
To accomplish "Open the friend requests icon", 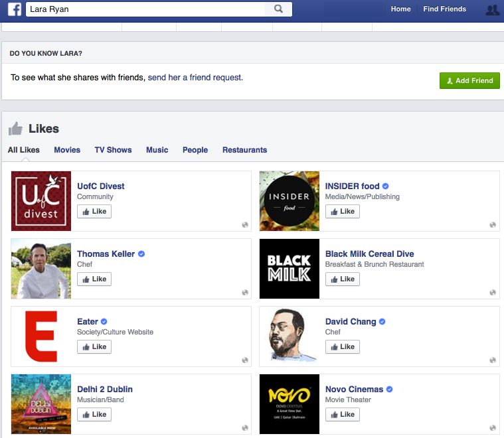I will tap(492, 10).
